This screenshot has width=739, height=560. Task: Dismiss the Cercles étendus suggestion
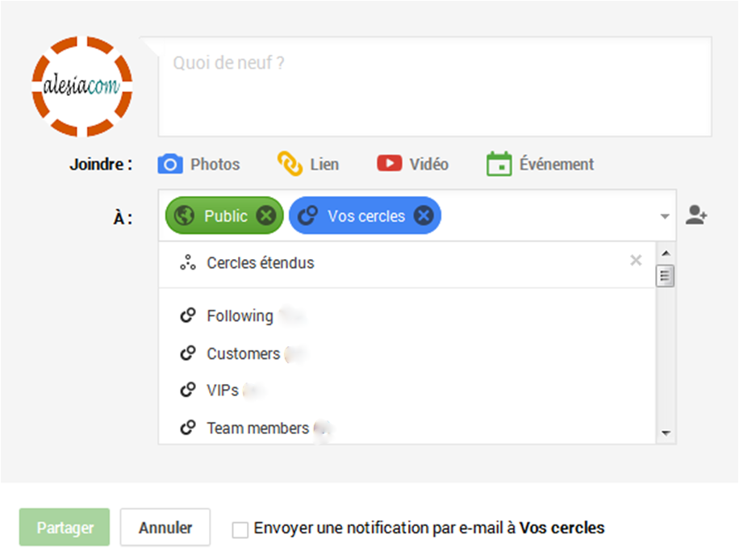[x=636, y=260]
